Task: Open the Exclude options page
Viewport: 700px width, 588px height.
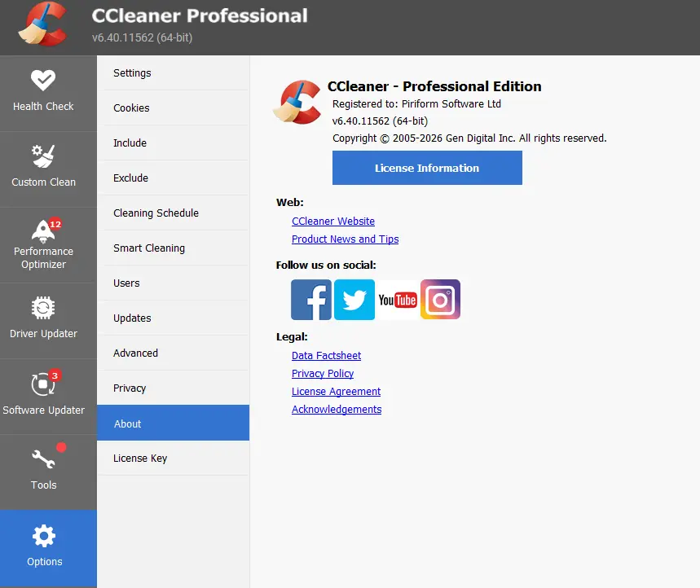Action: click(x=173, y=178)
